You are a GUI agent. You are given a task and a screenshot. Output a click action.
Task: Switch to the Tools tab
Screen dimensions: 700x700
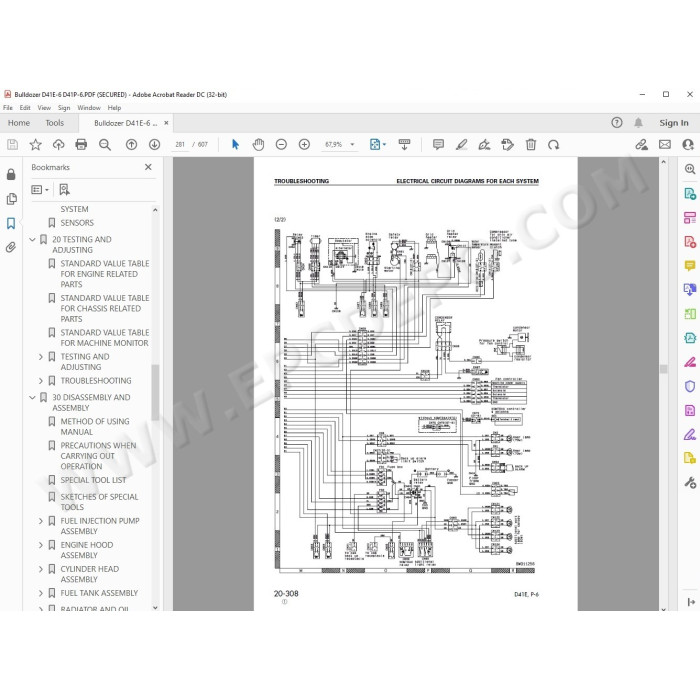[54, 123]
